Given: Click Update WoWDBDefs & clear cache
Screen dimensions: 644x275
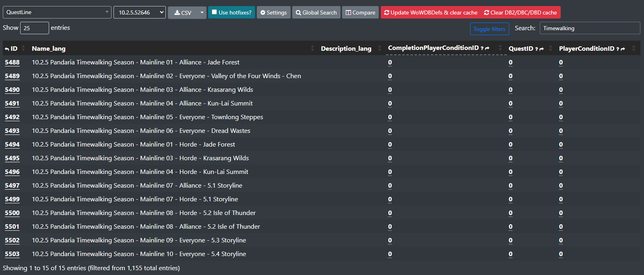Looking at the screenshot, I should pyautogui.click(x=431, y=12).
